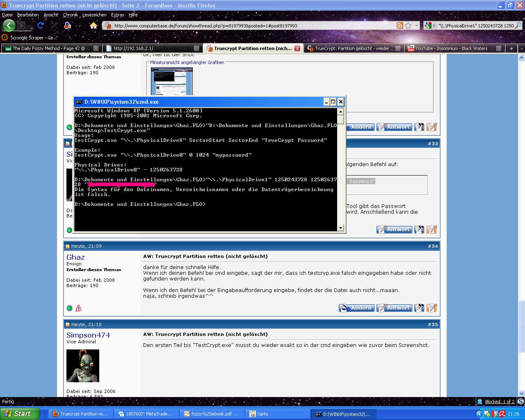
Task: Switch to fozzy%20ebook.pdf taskbar item
Action: click(x=212, y=414)
